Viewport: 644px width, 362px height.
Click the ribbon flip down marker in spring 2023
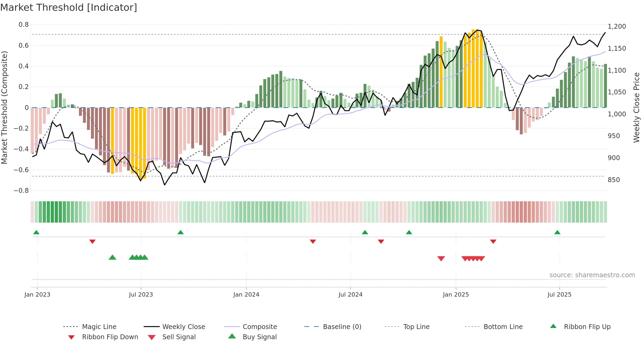tap(92, 242)
